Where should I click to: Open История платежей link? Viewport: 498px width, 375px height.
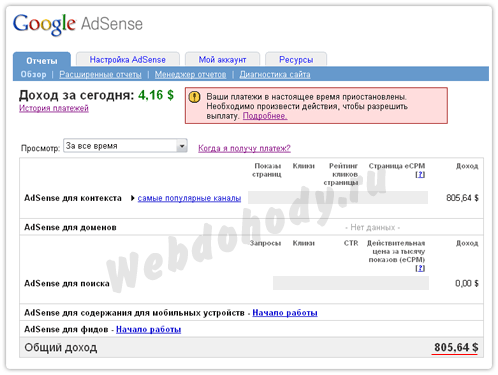(x=54, y=108)
